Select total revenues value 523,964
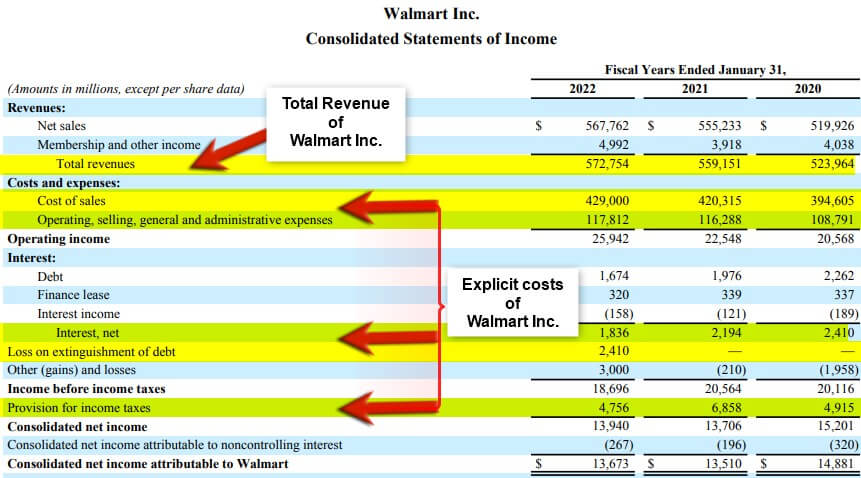This screenshot has height=478, width=861. [x=832, y=164]
